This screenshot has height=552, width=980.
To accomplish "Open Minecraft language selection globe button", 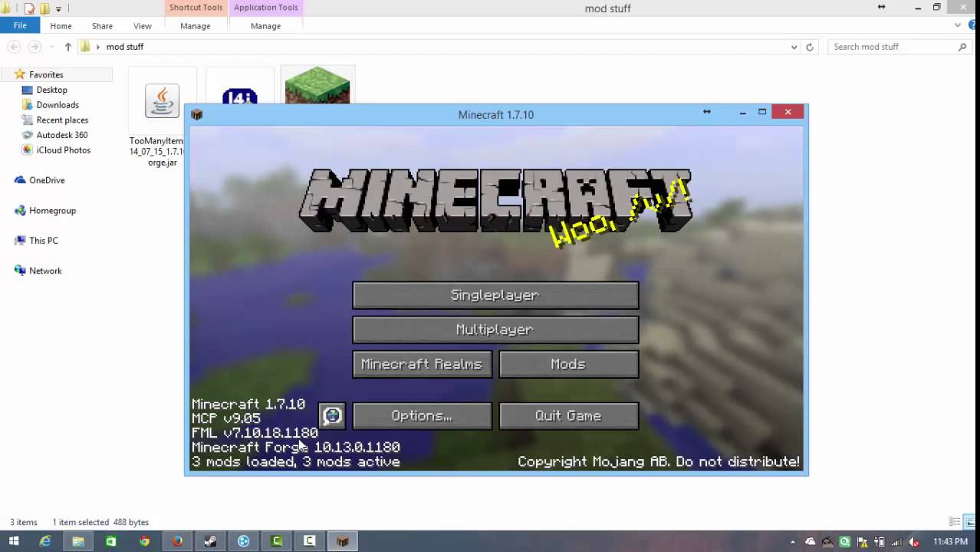I will 332,416.
